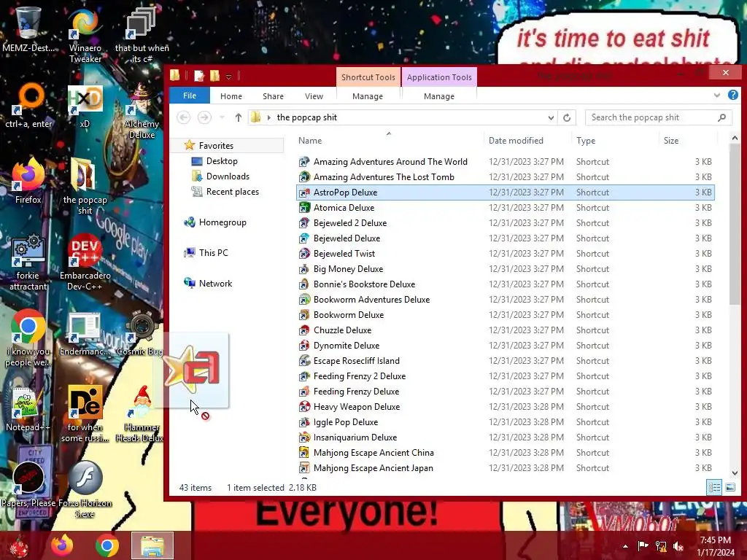Expand the ribbon with the chevron
This screenshot has width=747, height=560.
point(716,96)
